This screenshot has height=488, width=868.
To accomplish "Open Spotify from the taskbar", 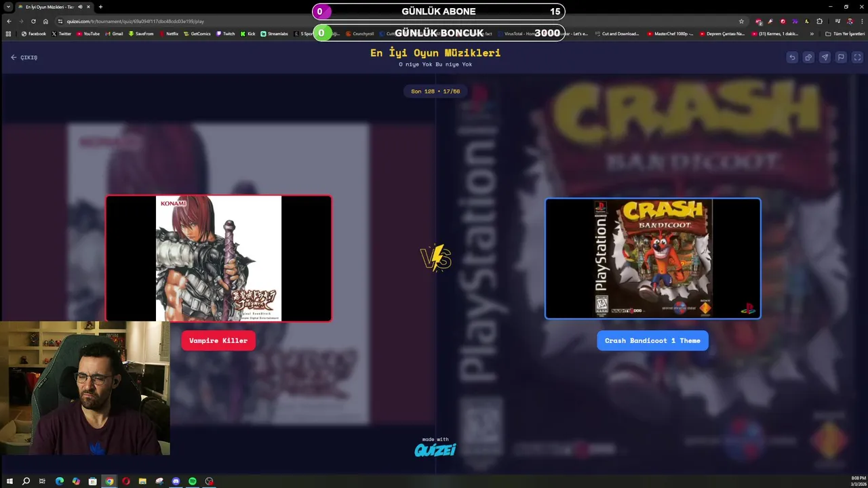I will (193, 481).
